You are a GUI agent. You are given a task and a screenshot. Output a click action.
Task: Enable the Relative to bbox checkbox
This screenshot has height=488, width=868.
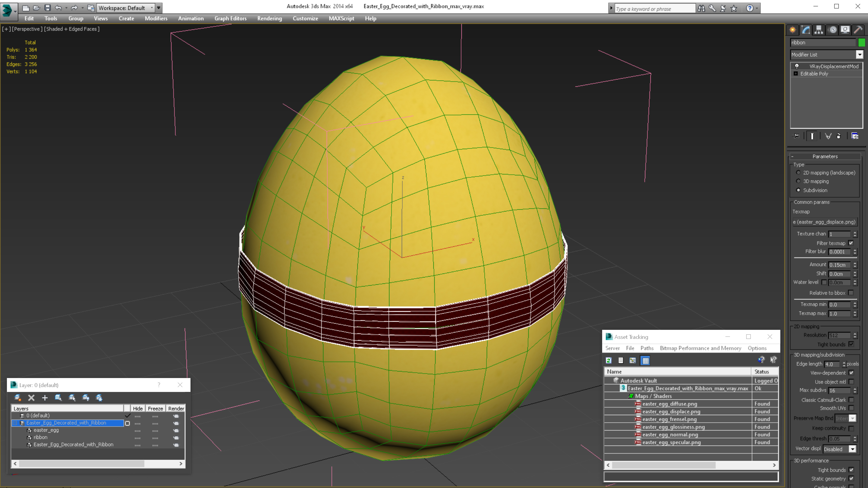pos(851,293)
